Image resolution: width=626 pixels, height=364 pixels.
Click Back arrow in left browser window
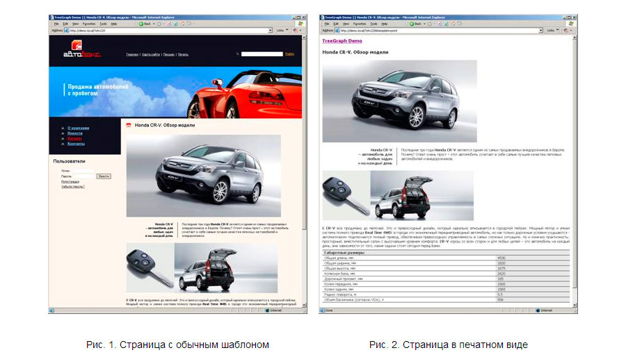click(x=141, y=24)
